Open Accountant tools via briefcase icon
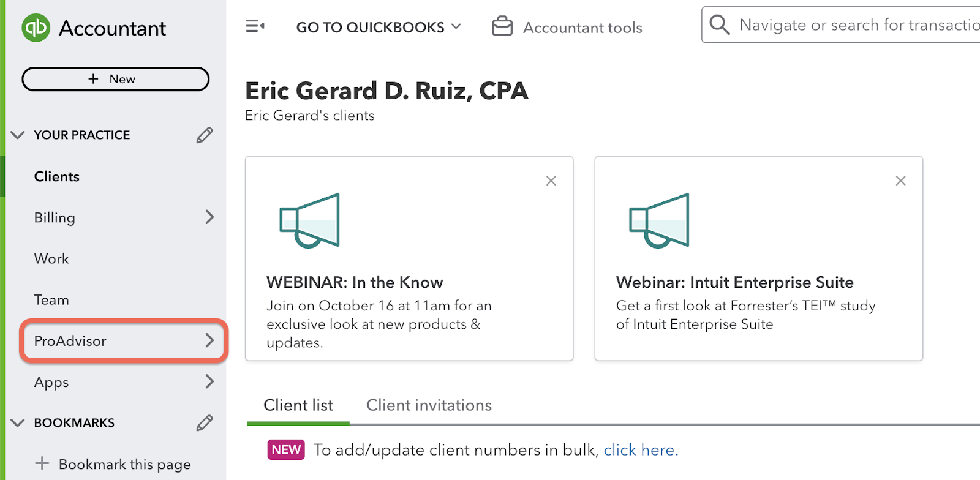The image size is (980, 480). coord(502,26)
